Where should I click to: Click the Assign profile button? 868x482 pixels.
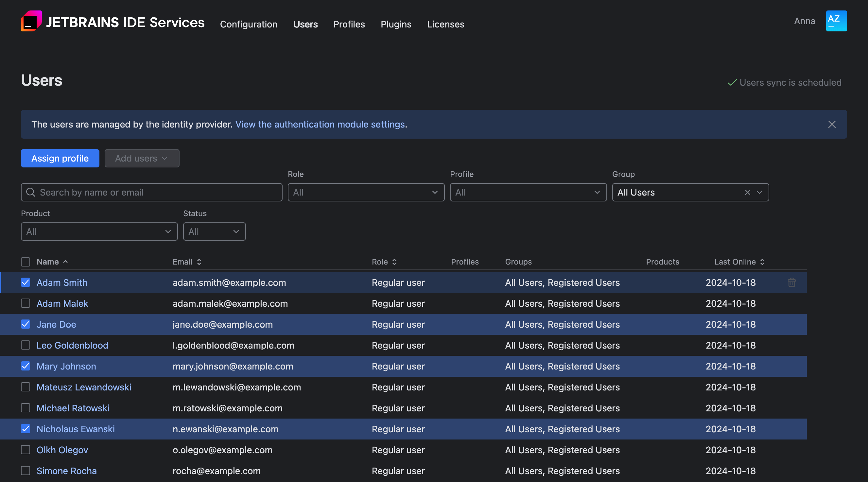60,158
